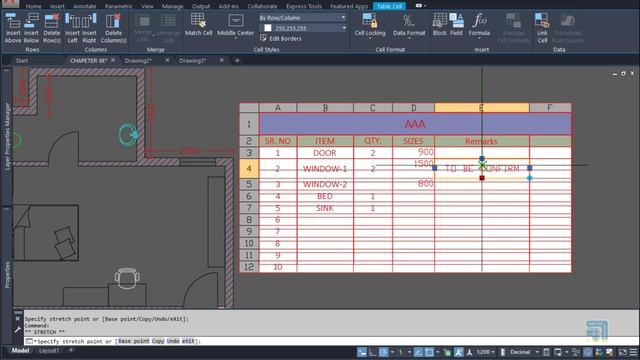The height and width of the screenshot is (360, 640).
Task: Open the View ribbon tab
Action: (147, 6)
